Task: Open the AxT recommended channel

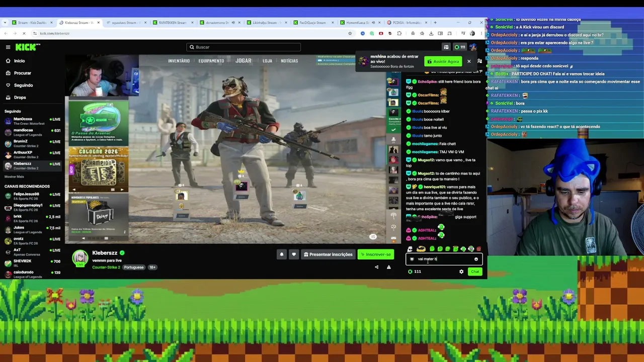Action: (32, 252)
